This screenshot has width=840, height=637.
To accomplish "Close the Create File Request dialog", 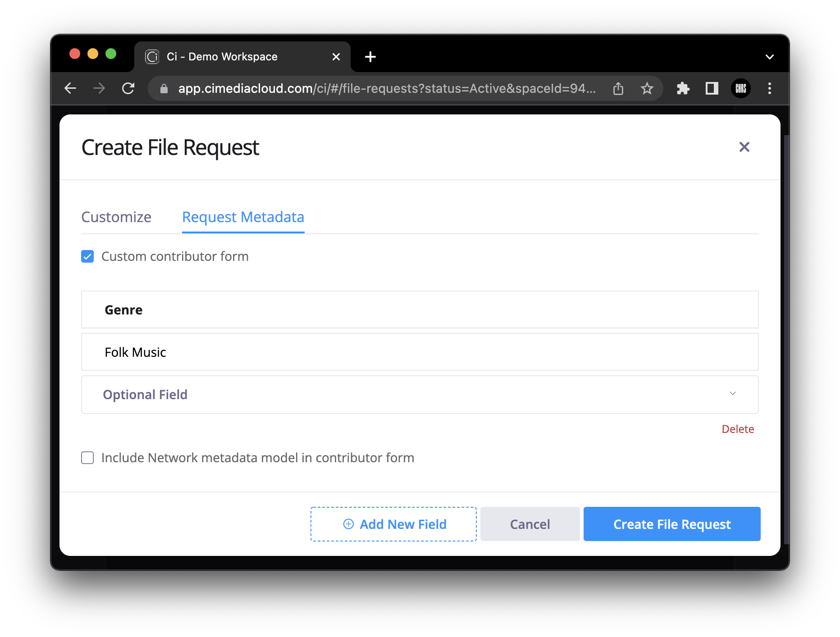I will coord(744,147).
